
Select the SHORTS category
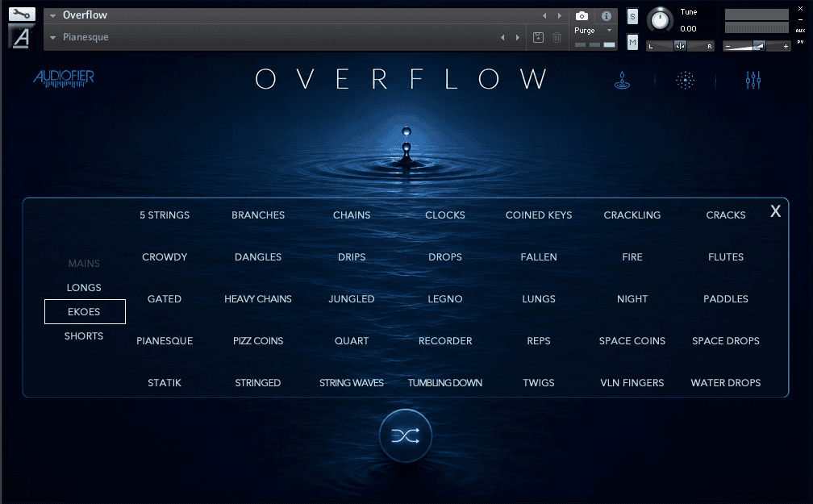click(84, 336)
